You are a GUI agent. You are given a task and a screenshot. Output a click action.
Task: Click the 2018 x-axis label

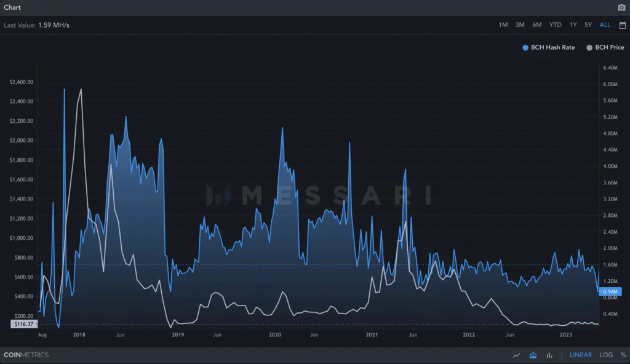[x=79, y=334]
